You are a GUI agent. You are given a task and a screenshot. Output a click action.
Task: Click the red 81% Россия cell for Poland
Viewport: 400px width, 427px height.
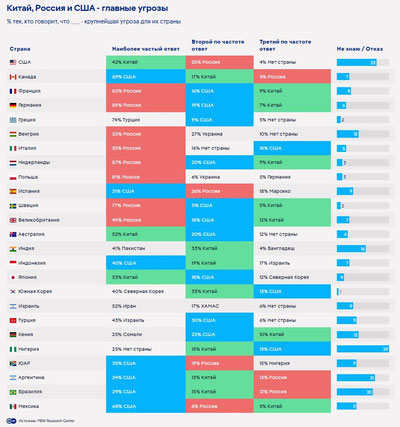click(x=146, y=177)
